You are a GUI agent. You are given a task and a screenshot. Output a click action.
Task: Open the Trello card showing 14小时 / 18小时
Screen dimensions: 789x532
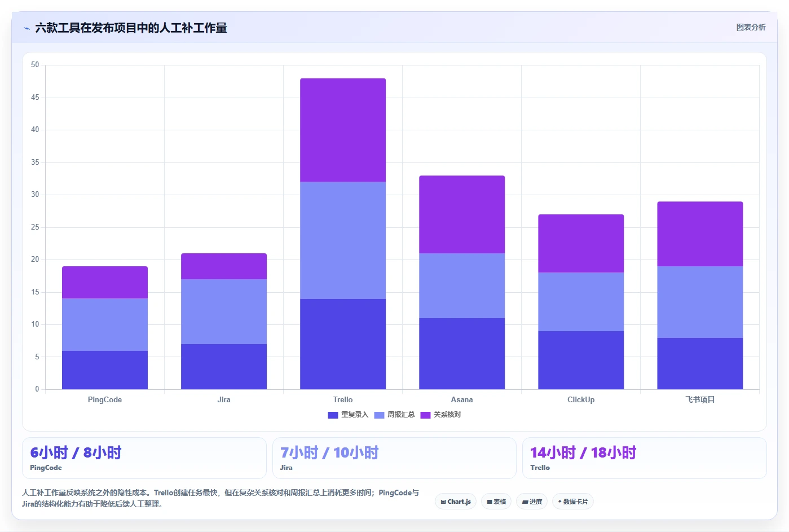click(645, 458)
